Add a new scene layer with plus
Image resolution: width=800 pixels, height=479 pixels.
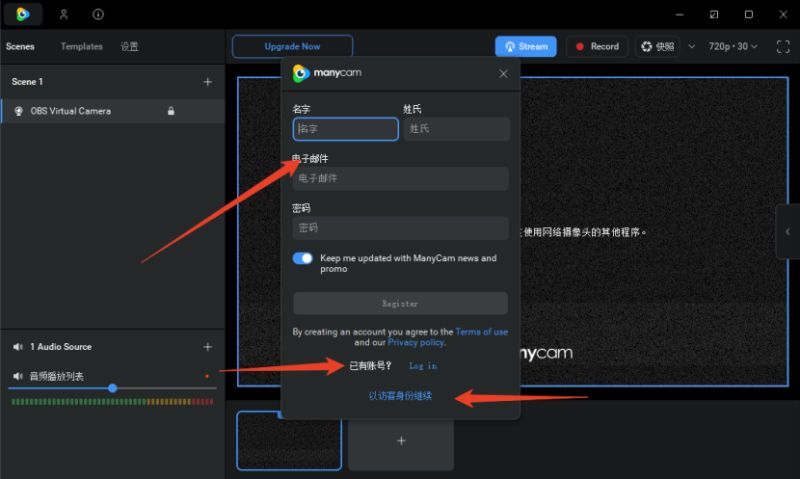(208, 82)
